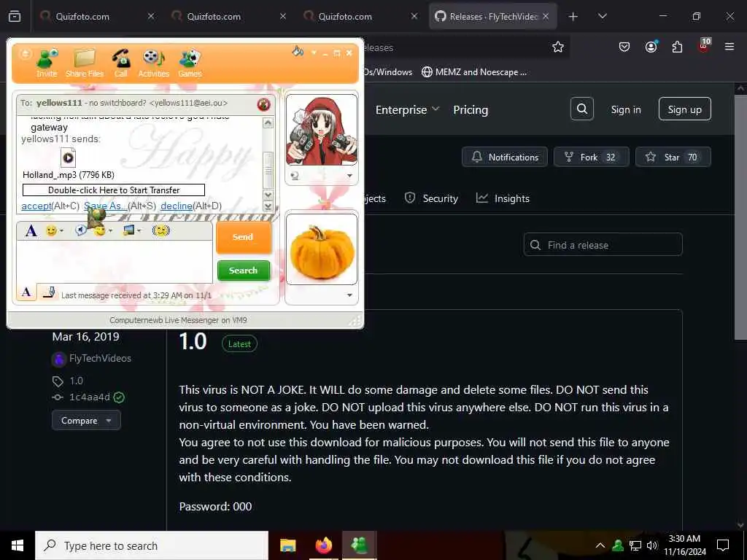Open the Firefox hamburger menu
The width and height of the screenshot is (747, 560).
[x=729, y=47]
